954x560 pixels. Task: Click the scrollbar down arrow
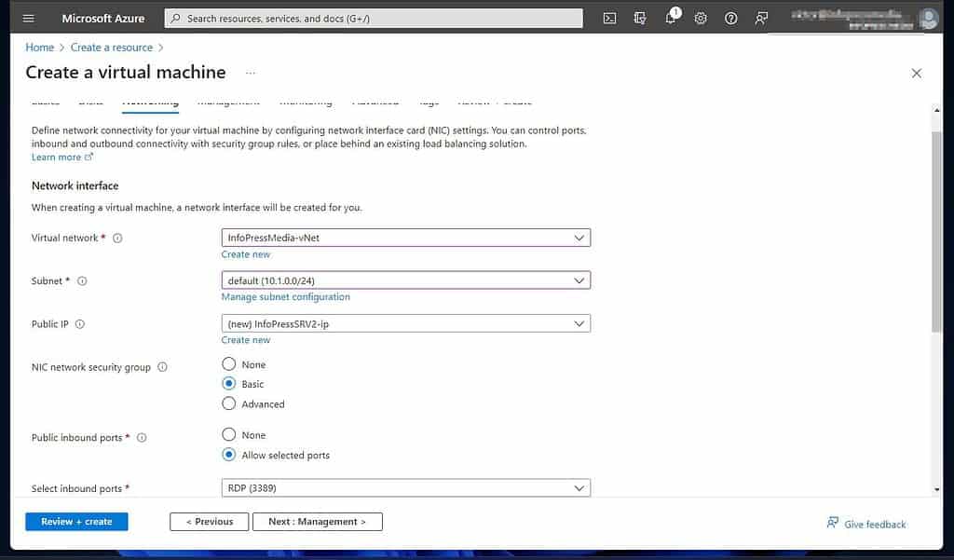(936, 489)
